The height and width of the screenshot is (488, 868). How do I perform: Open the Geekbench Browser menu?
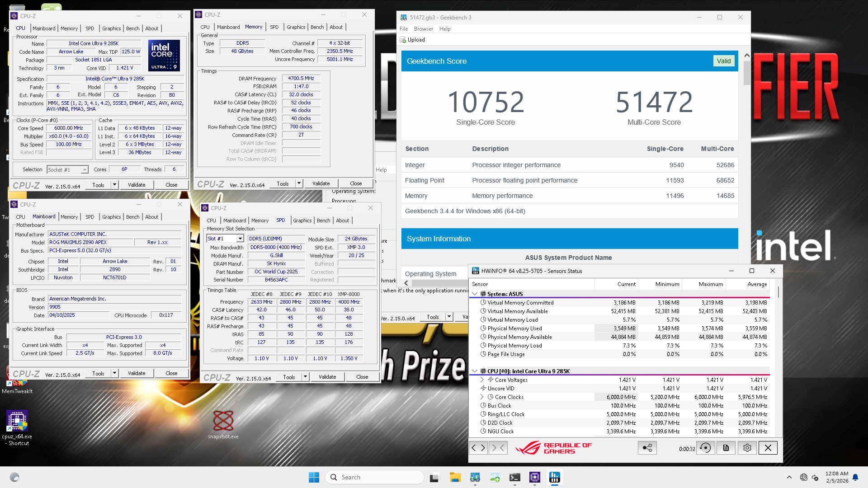coord(424,29)
